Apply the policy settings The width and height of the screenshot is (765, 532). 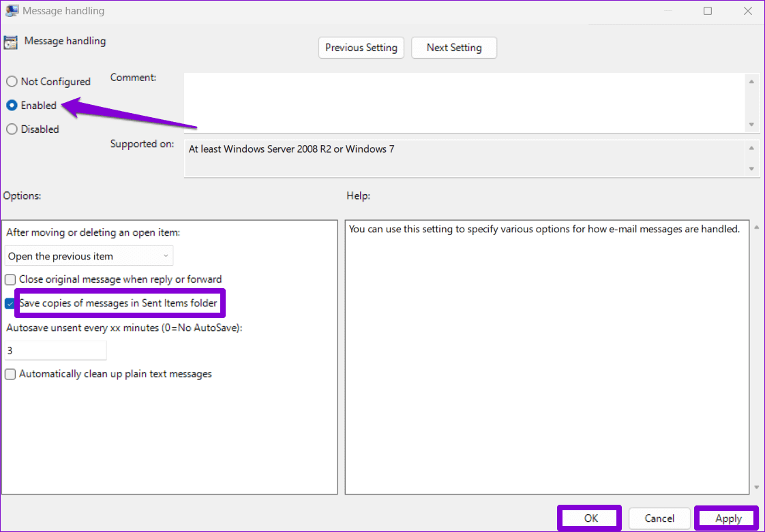click(x=725, y=518)
